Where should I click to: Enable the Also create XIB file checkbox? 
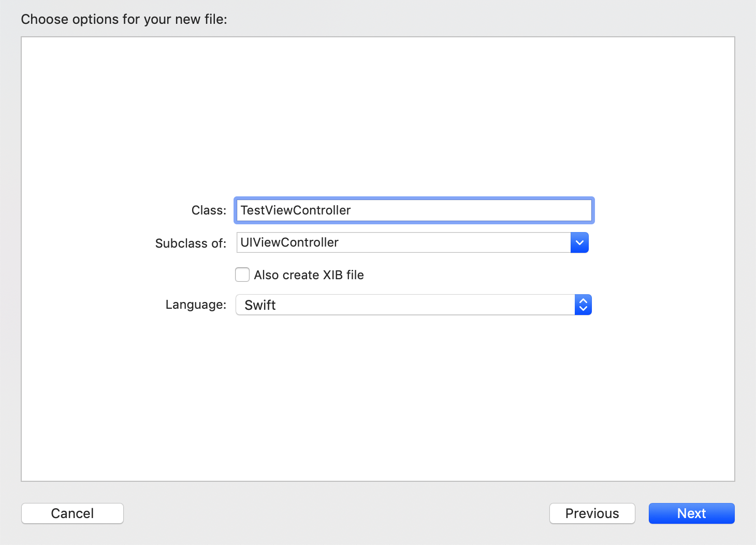[x=242, y=275]
